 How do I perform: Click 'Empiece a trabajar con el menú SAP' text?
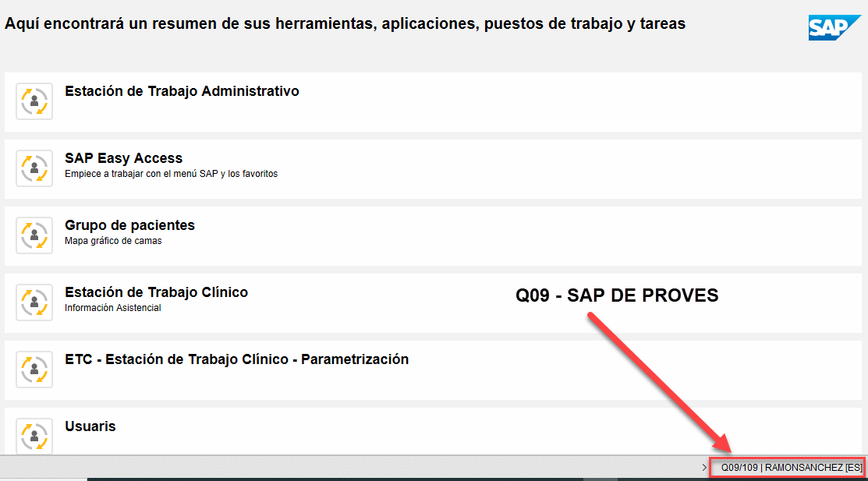coord(171,174)
